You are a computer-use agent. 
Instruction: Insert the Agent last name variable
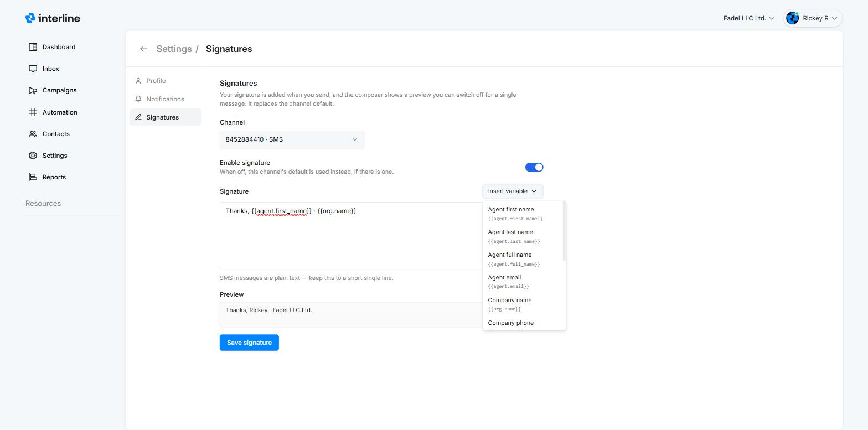[x=523, y=236]
